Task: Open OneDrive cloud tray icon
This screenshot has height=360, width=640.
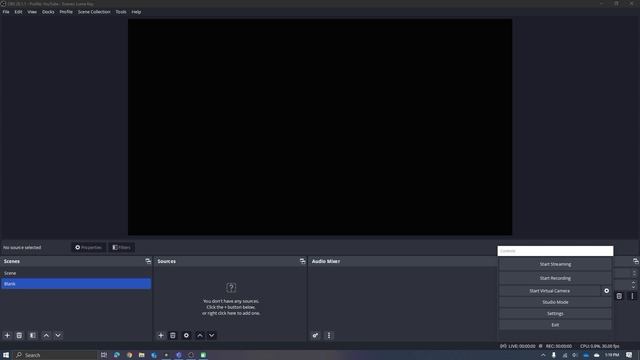Action: coord(596,355)
